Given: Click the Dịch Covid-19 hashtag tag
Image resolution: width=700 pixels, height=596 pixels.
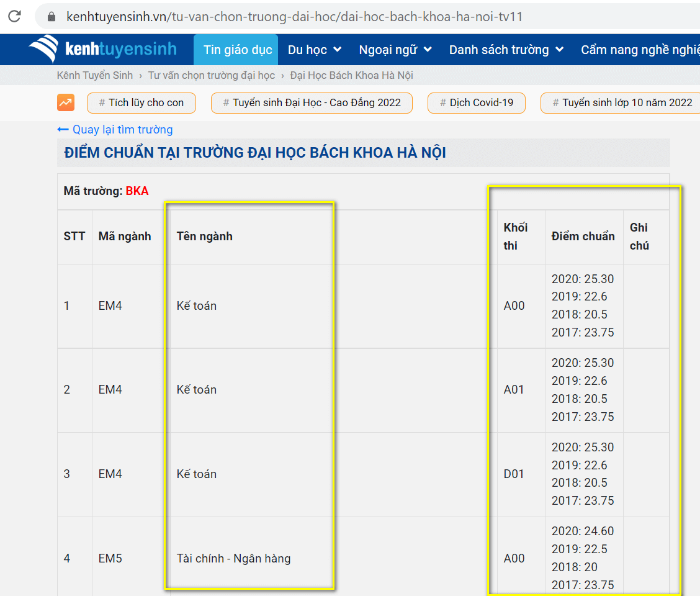Looking at the screenshot, I should click(477, 102).
